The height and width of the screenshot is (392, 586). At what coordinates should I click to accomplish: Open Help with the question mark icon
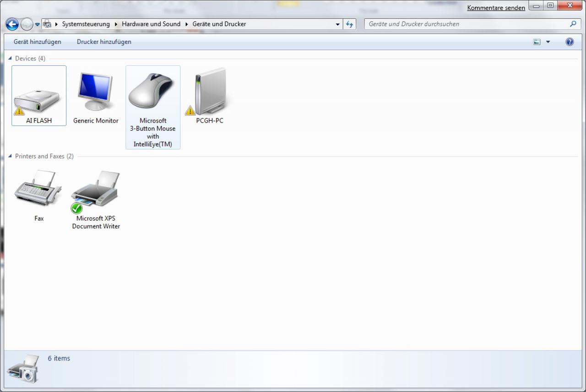[570, 42]
